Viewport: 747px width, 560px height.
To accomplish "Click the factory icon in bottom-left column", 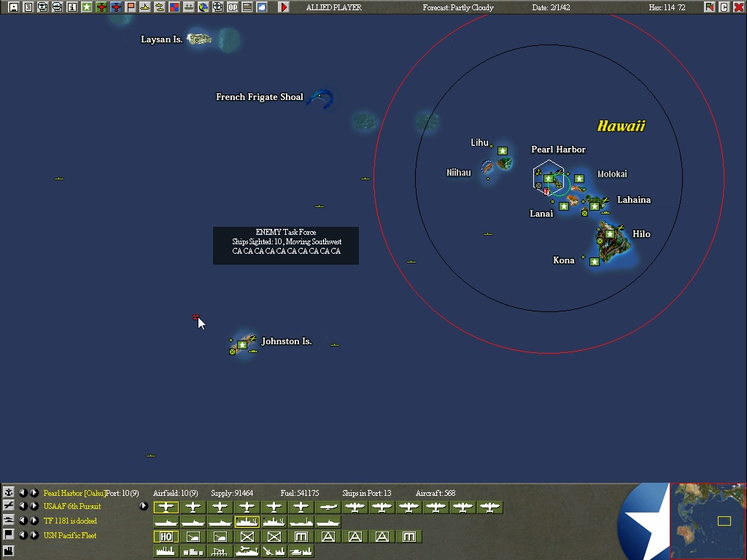I will (x=9, y=551).
